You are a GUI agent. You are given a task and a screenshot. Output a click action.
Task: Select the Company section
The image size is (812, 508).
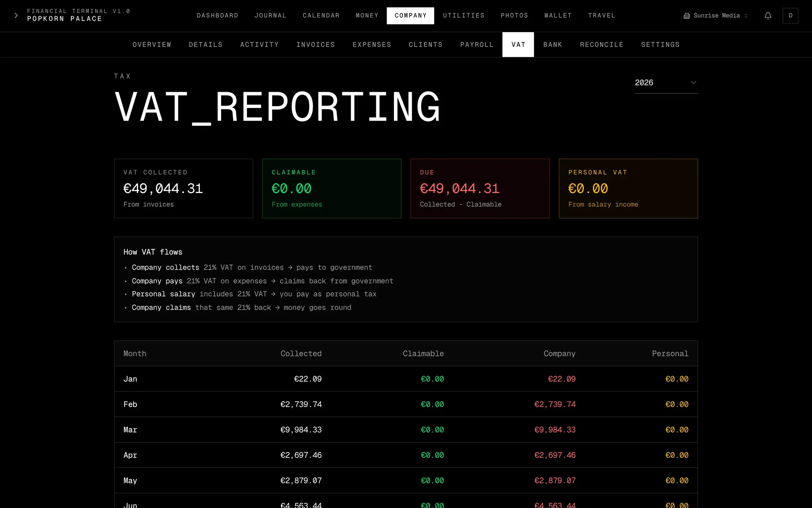[410, 16]
